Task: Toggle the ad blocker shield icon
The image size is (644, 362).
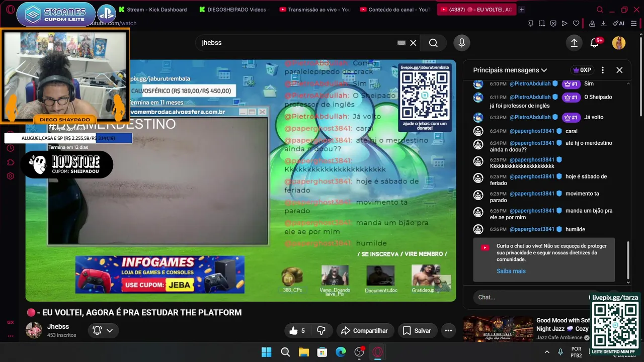Action: coord(553,23)
